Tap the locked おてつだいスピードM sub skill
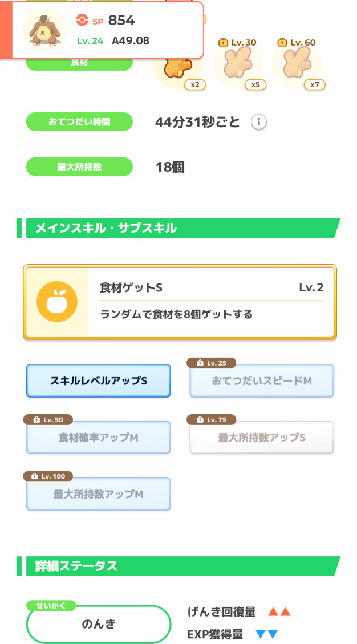The height and width of the screenshot is (644, 357). coord(262,381)
